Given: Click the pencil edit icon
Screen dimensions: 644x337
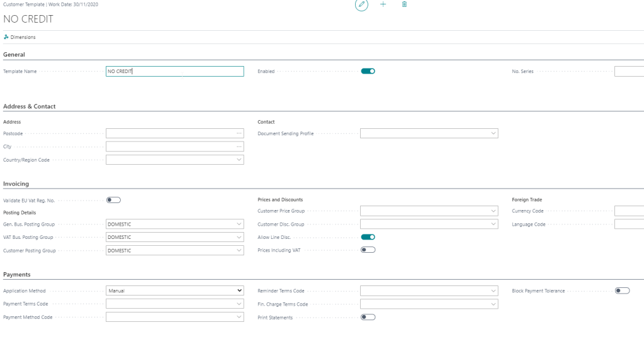Looking at the screenshot, I should click(361, 5).
